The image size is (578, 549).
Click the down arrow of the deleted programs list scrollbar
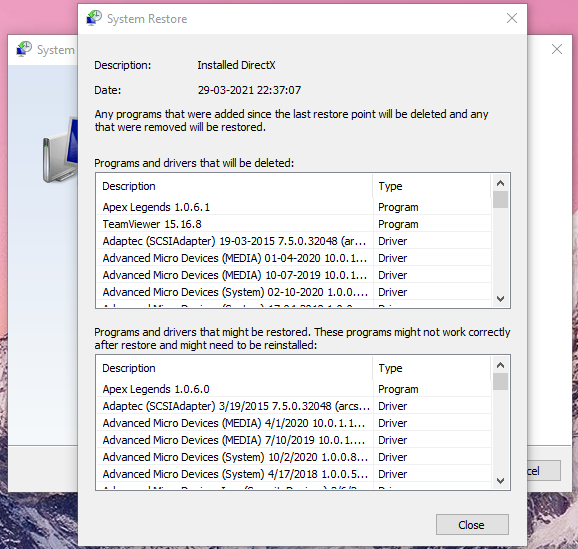[500, 299]
